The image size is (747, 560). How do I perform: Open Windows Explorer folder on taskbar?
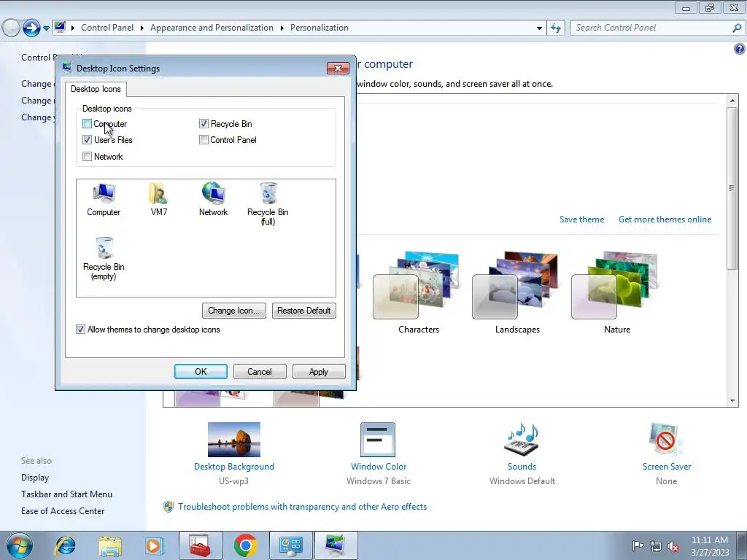tap(110, 545)
